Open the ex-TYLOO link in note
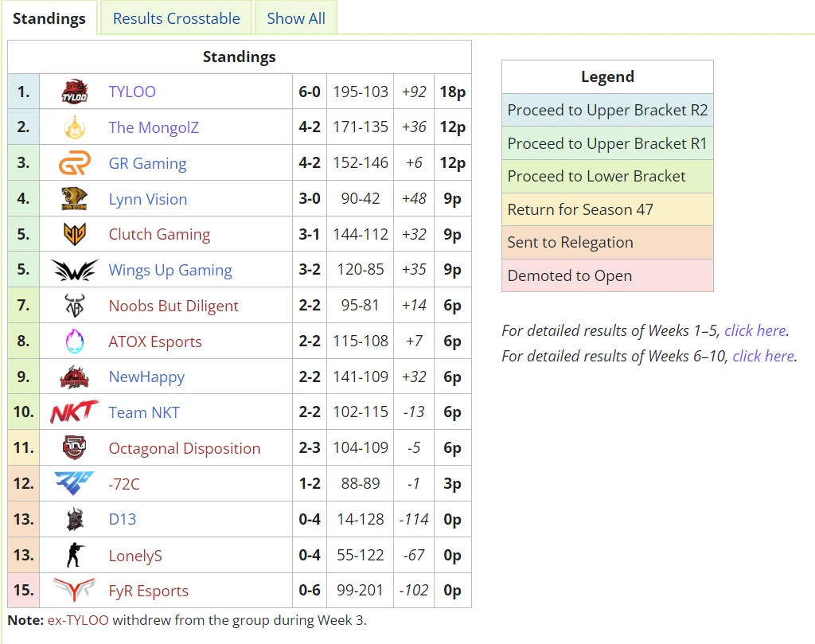The width and height of the screenshot is (815, 644). pos(76,620)
